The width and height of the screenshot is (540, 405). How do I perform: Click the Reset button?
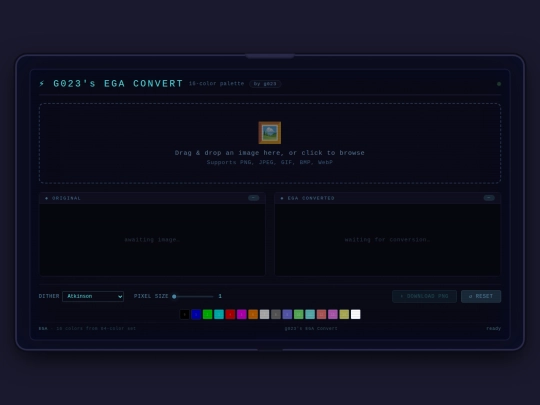481,296
